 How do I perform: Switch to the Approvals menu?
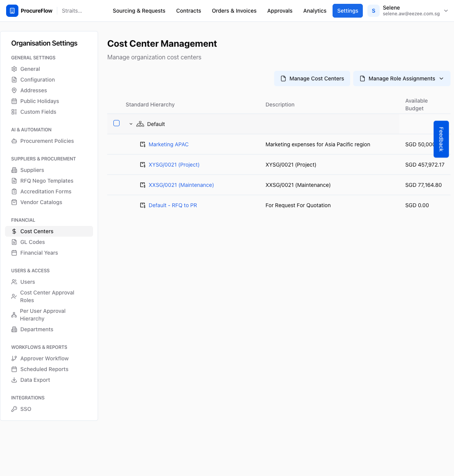pyautogui.click(x=280, y=11)
